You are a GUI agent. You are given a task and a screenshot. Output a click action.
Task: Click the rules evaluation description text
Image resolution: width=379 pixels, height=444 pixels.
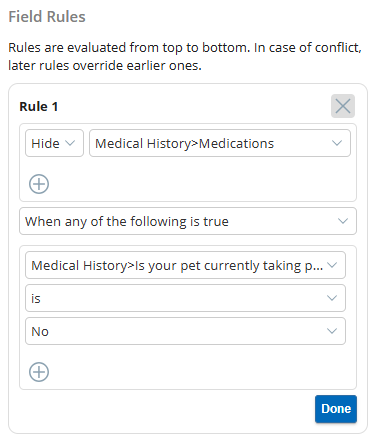(185, 56)
